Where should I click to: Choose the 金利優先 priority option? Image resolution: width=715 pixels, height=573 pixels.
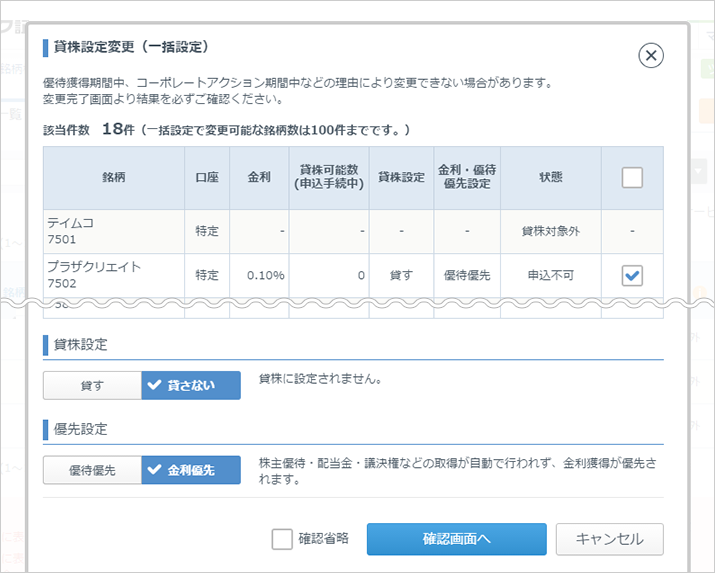tap(191, 470)
